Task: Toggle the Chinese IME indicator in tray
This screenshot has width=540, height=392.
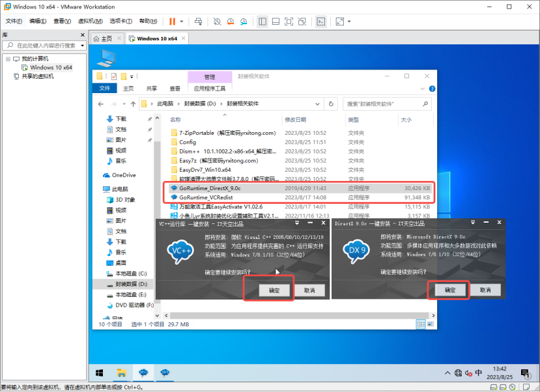Action: (479, 372)
